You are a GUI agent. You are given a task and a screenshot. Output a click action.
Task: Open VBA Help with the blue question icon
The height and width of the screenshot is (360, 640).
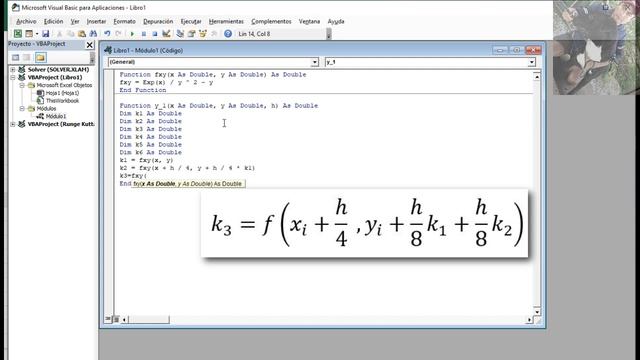pyautogui.click(x=228, y=34)
